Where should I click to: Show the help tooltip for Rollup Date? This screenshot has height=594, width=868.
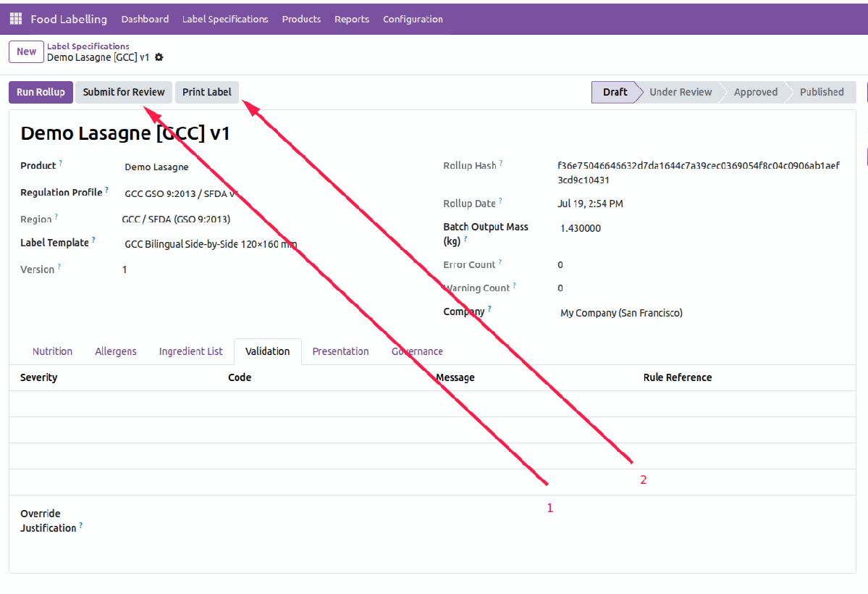(500, 201)
